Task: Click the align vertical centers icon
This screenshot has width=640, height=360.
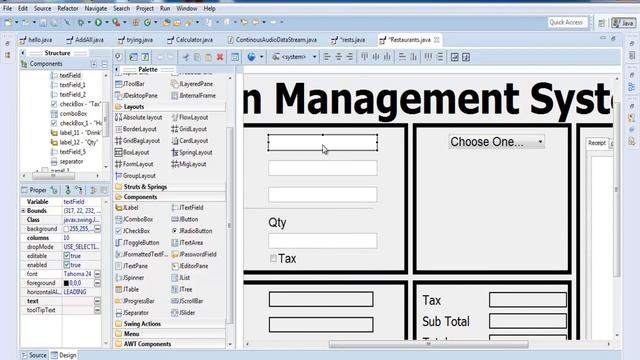Action: [376, 57]
